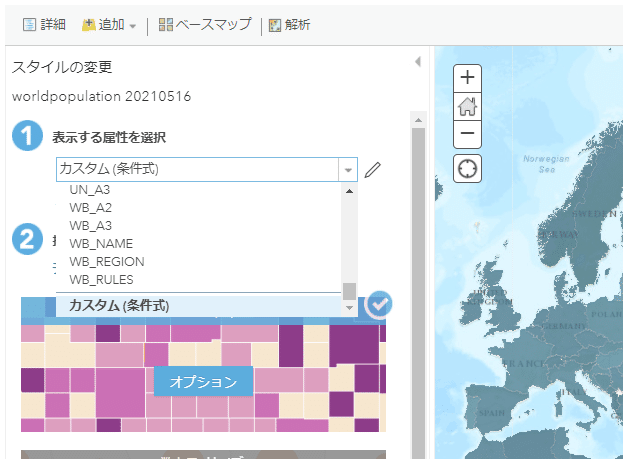The image size is (623, 459).
Task: Choose WB_RULES attribute
Action: pos(199,279)
